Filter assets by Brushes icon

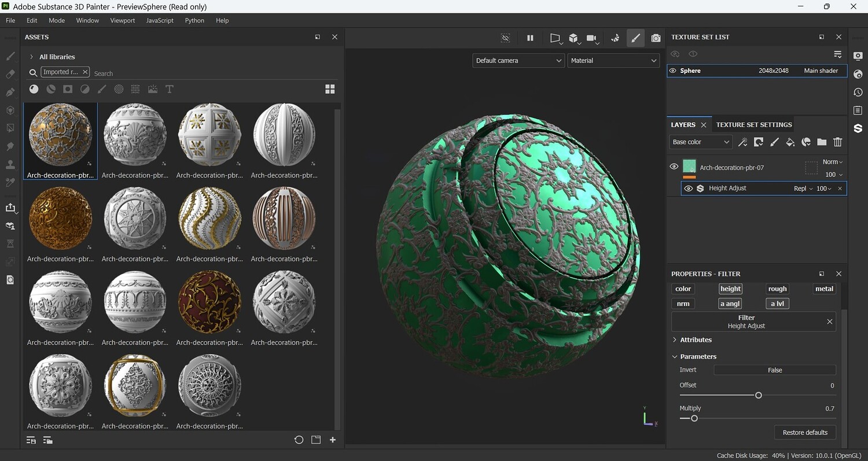[x=102, y=89]
